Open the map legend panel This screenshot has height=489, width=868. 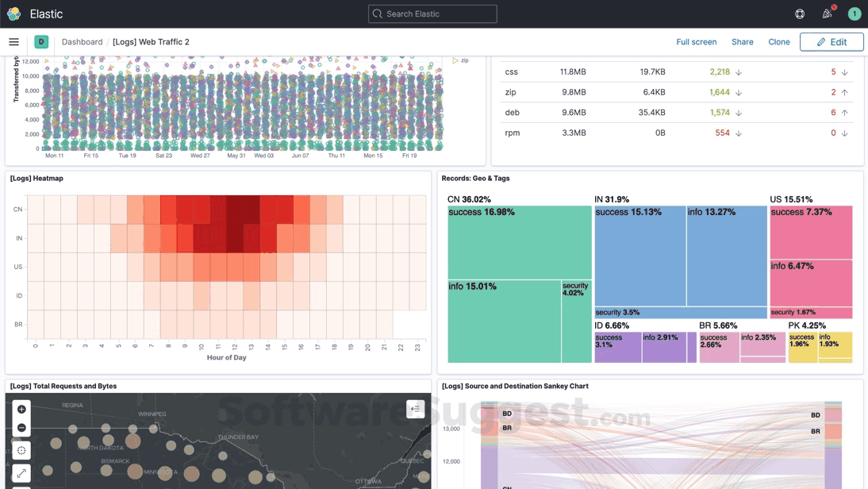tap(415, 408)
